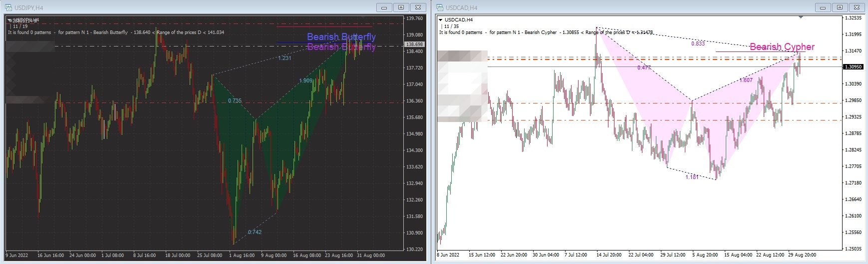Viewport: 868px width, 264px height.
Task: Click the USDJPY chart window icon
Action: tap(8, 7)
